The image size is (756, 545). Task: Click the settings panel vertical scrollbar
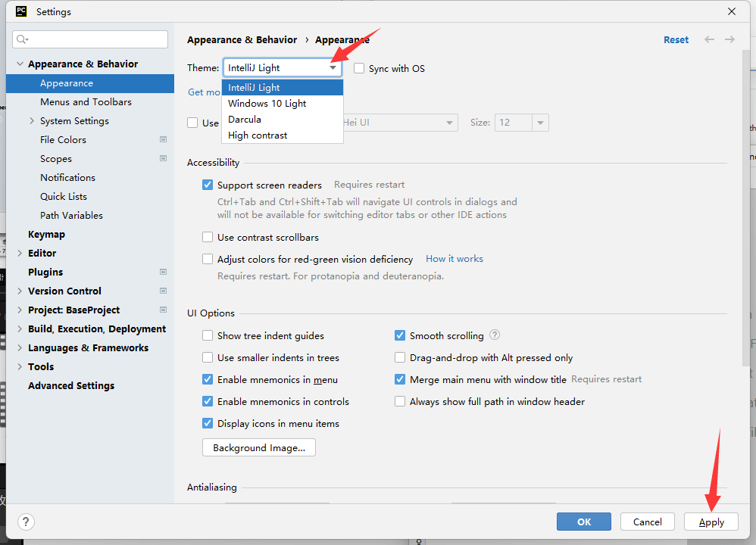746,207
